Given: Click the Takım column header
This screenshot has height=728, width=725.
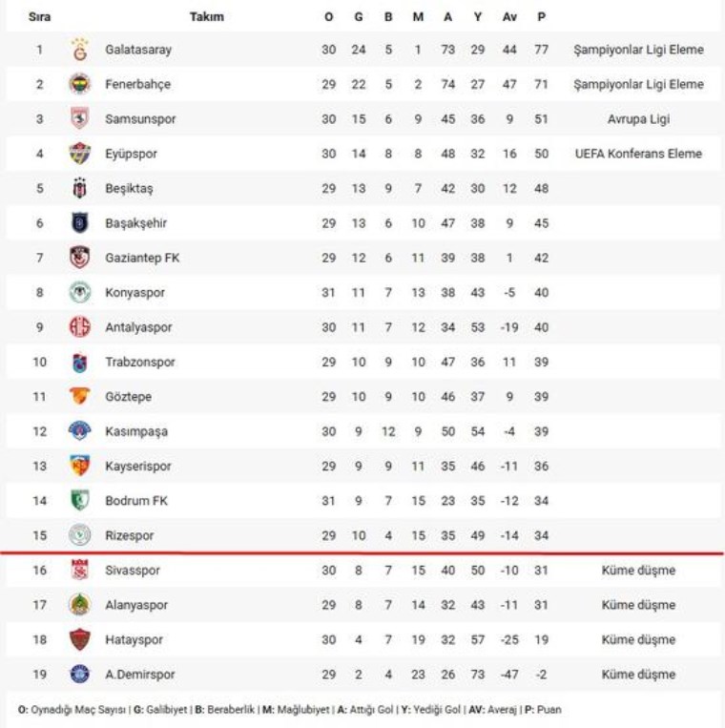Looking at the screenshot, I should pos(207,16).
